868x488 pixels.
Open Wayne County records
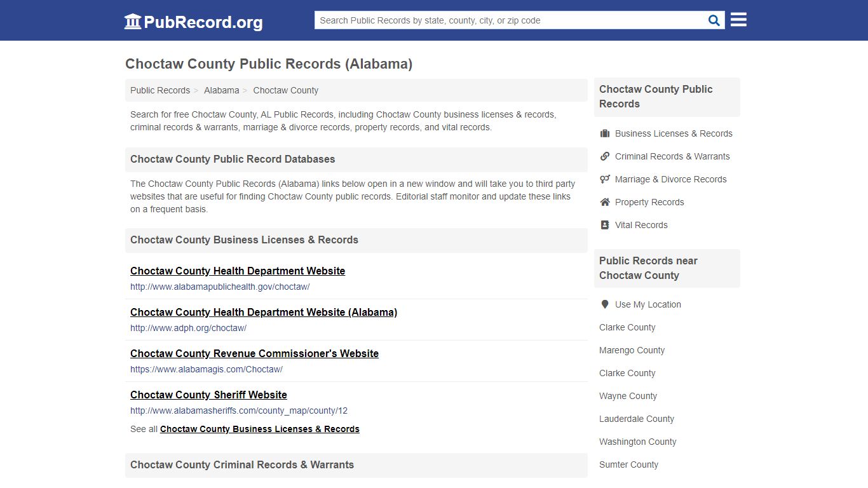click(628, 396)
